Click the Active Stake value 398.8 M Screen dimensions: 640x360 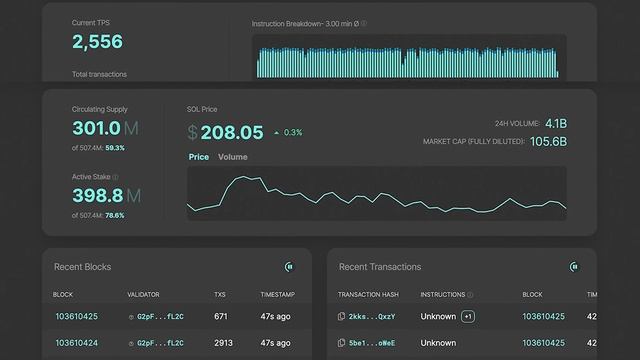pyautogui.click(x=107, y=196)
